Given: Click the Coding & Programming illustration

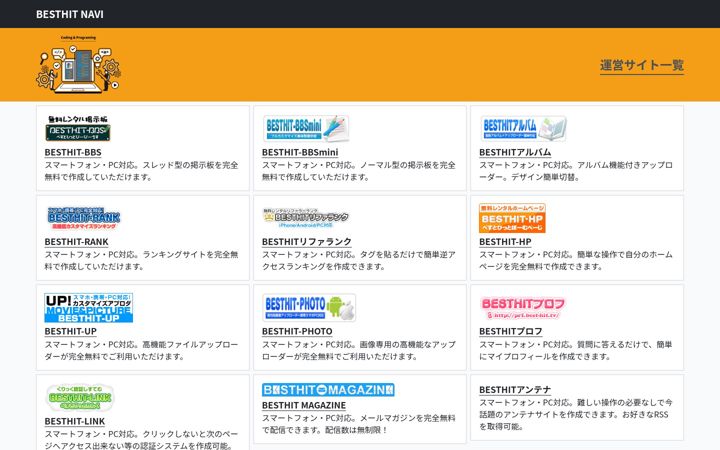Looking at the screenshot, I should 79,64.
